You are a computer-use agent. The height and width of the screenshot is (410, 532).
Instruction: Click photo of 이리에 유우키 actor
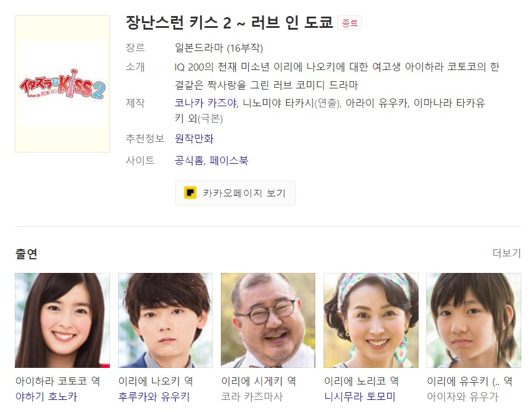coord(474,320)
